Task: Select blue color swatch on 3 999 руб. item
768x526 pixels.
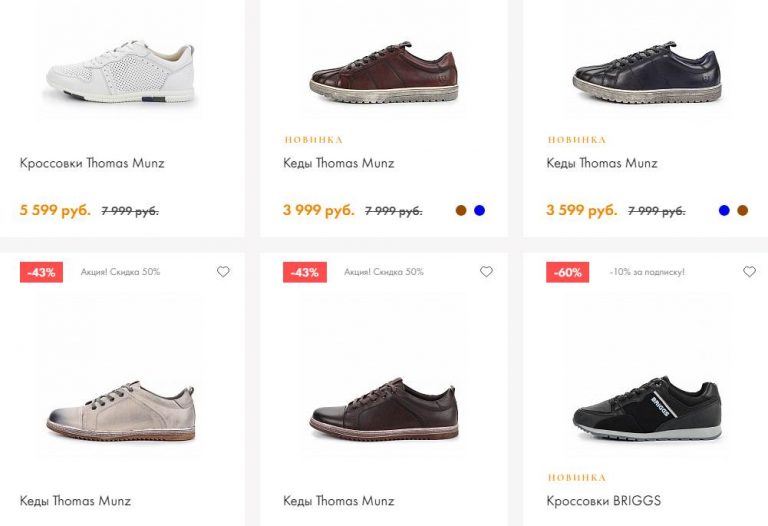Action: (x=479, y=211)
